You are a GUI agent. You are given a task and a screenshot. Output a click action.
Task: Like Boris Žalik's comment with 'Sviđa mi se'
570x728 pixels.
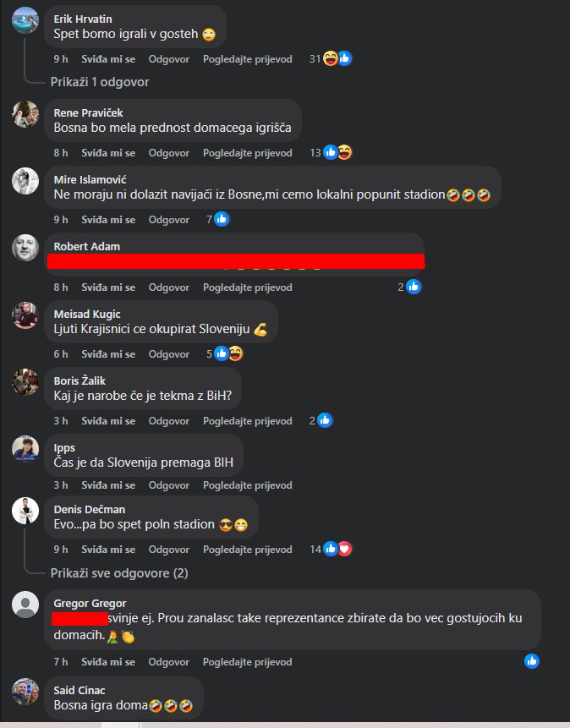pyautogui.click(x=108, y=421)
